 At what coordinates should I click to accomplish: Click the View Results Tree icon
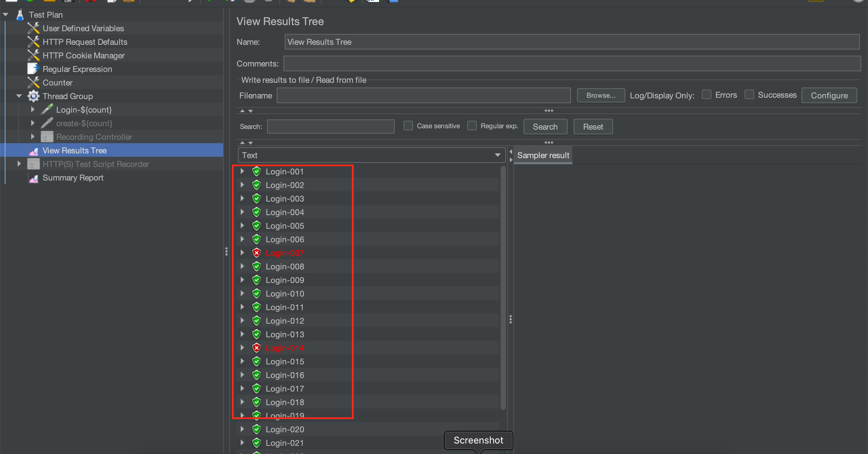[34, 151]
